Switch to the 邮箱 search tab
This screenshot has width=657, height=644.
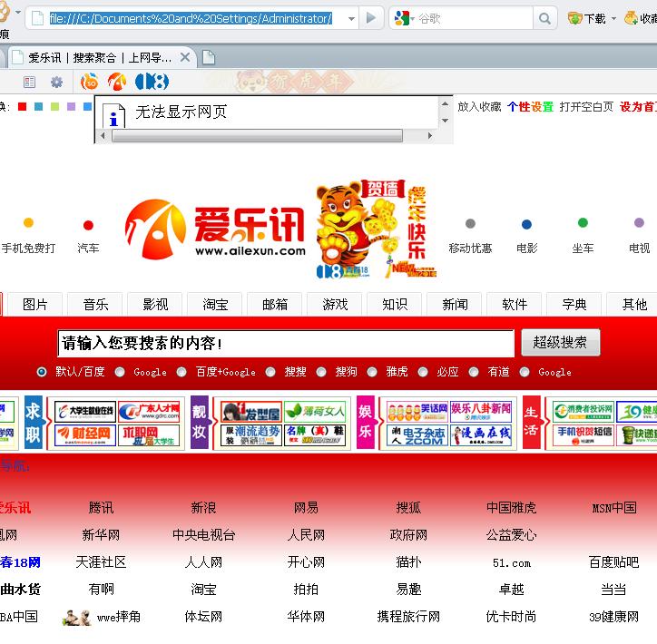pos(275,305)
